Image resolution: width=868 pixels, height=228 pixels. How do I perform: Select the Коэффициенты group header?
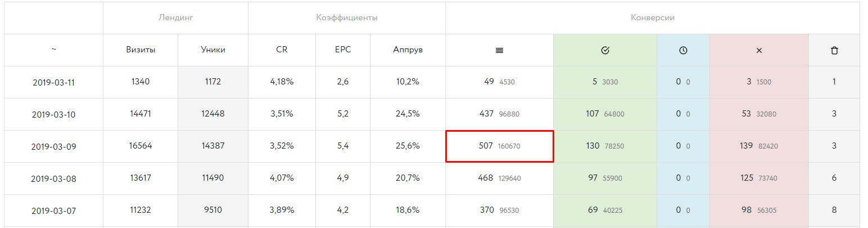[347, 17]
